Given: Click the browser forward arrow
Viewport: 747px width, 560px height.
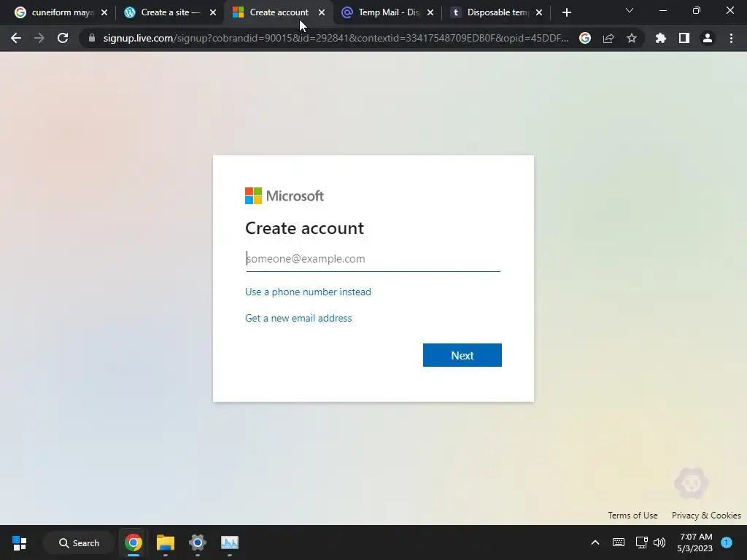Looking at the screenshot, I should 39,38.
